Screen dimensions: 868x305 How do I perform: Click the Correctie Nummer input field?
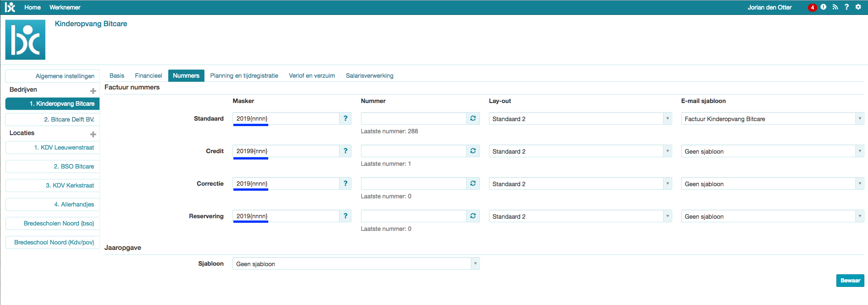pyautogui.click(x=414, y=183)
